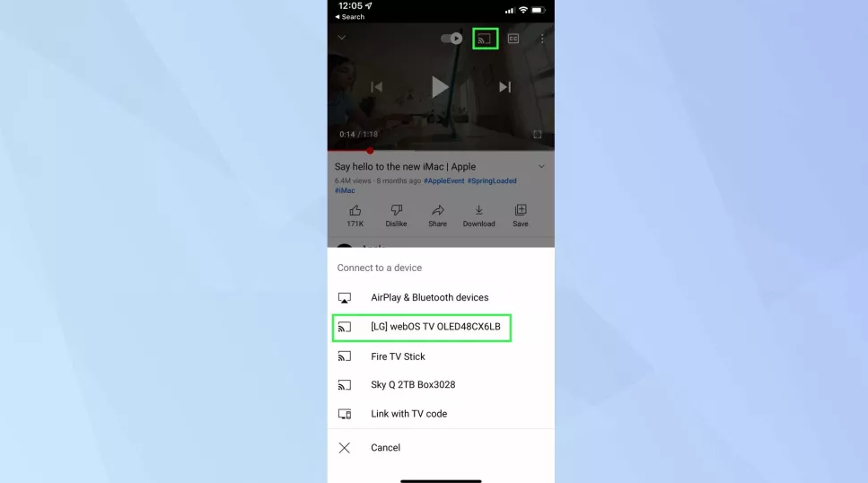Select Fire TV Stick
Viewport: 868px width, 483px height.
(x=441, y=356)
